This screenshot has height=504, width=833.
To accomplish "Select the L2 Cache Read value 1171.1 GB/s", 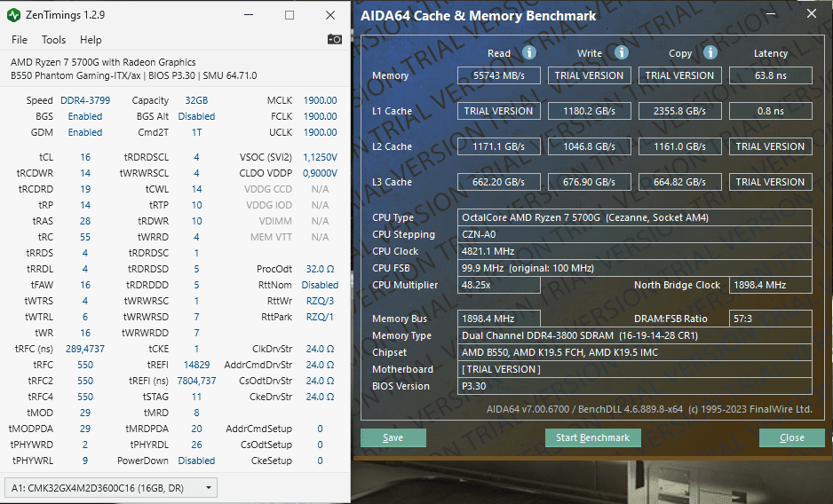I will 499,146.
